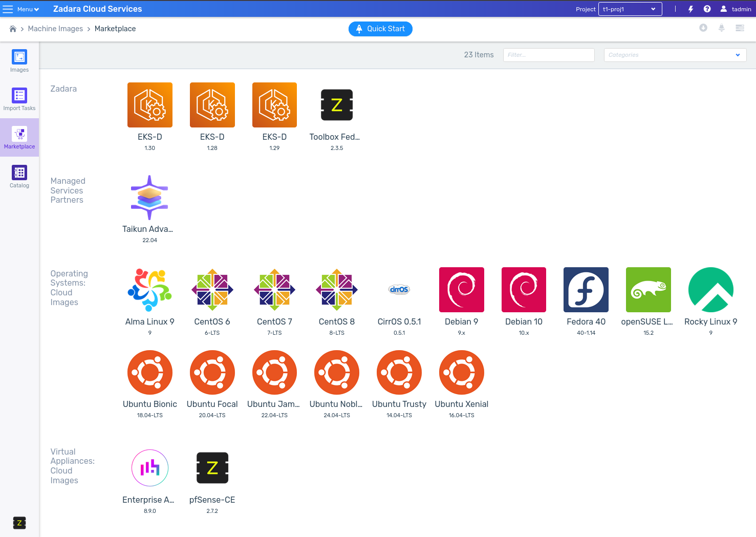Open the Project t1-proj1 selector

(630, 9)
